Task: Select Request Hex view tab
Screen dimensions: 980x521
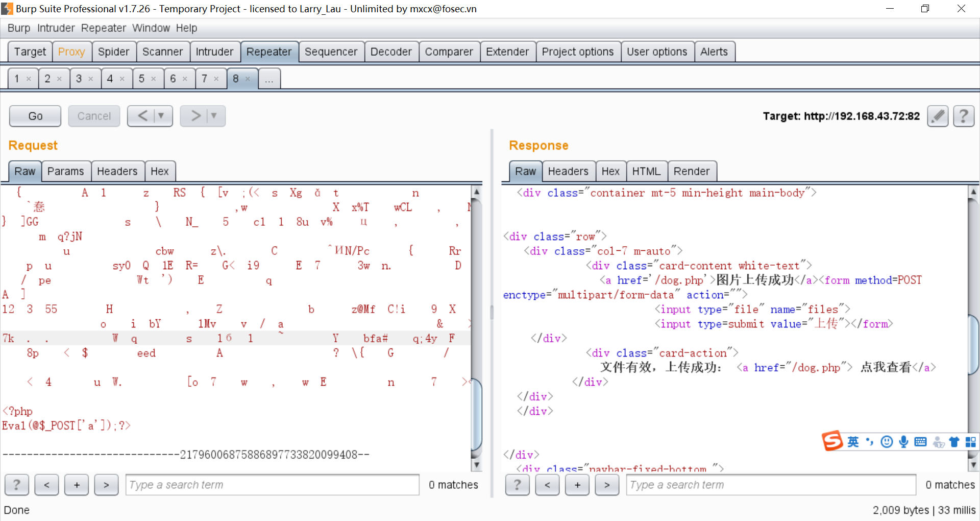Action: pyautogui.click(x=160, y=171)
